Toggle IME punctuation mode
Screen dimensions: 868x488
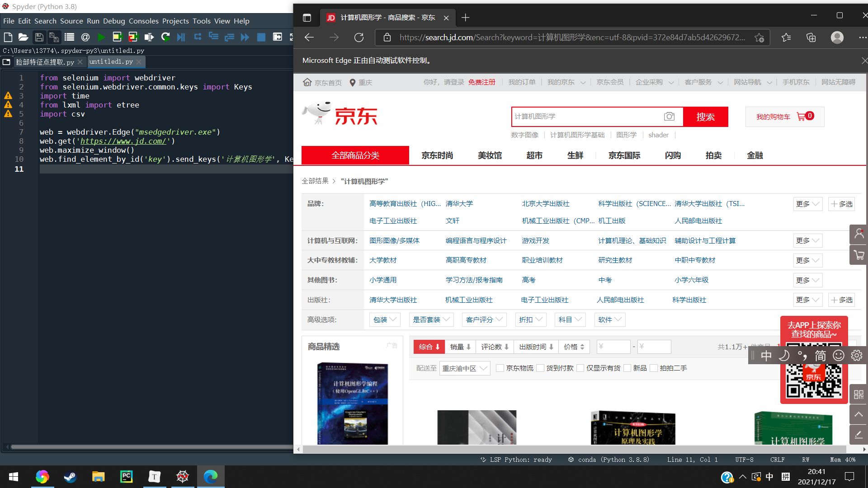click(x=802, y=356)
